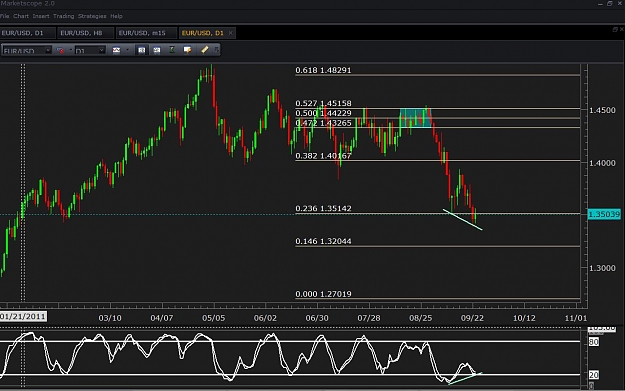Select the trend line on the stochastic pane
Screen dimensions: 625x391
coord(465,379)
